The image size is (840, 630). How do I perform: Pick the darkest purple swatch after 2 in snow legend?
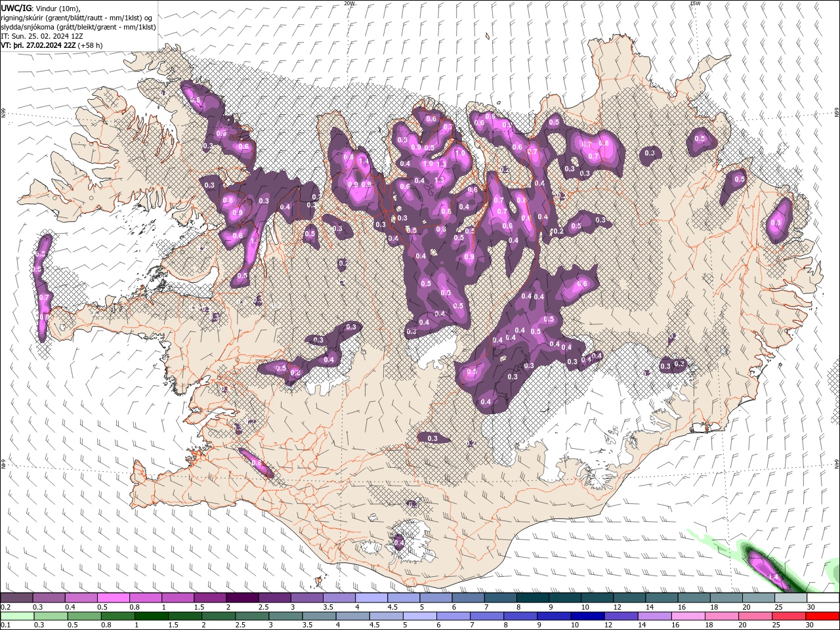(x=242, y=598)
